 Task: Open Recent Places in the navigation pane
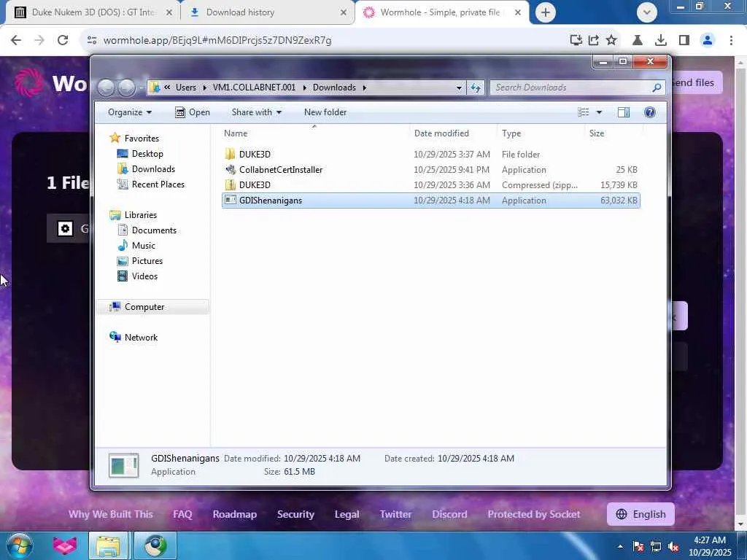[x=158, y=184]
